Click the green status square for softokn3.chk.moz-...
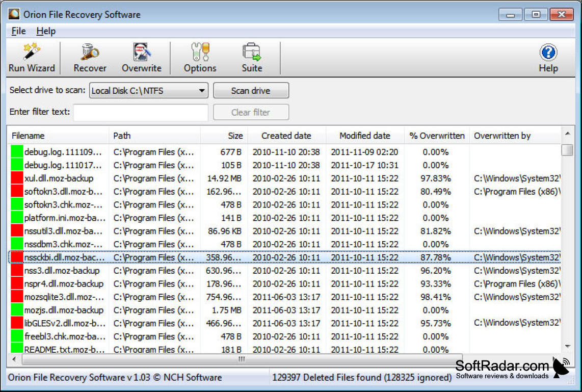 [17, 204]
